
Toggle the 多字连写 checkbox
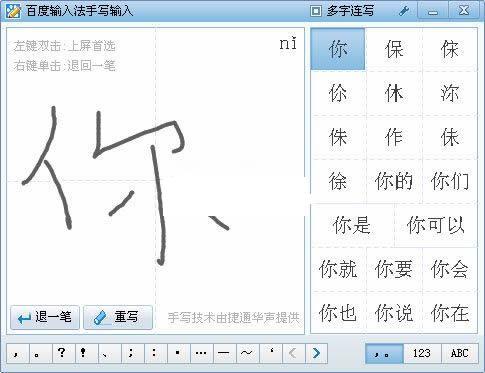click(316, 11)
